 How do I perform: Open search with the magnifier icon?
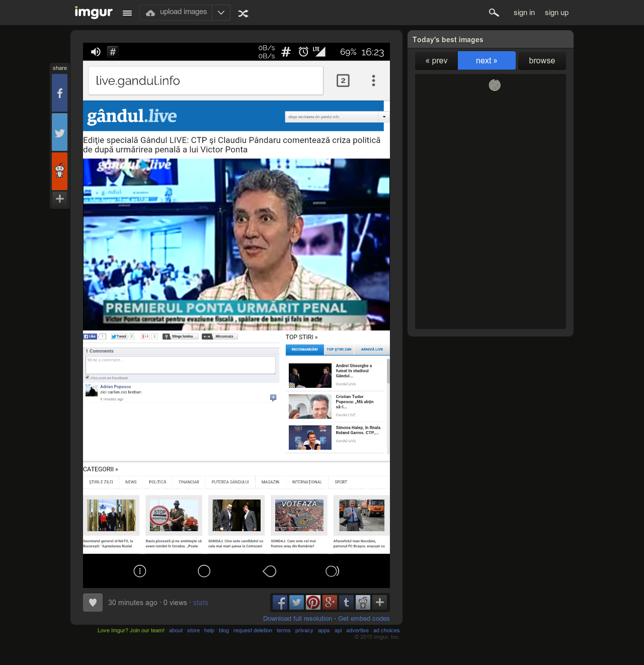tap(494, 13)
